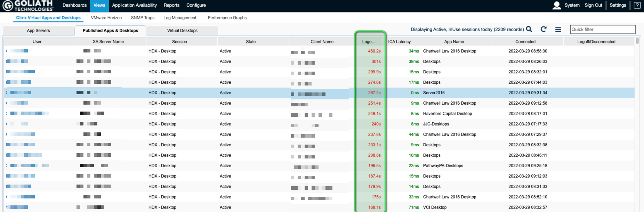Click the System user profile icon
The height and width of the screenshot is (212, 644).
(x=557, y=5)
